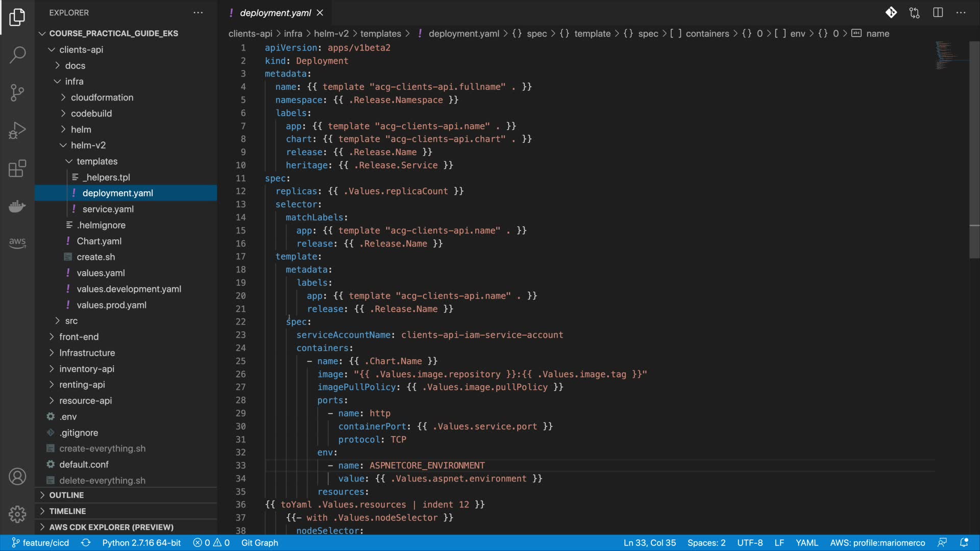
Task: Click the Split Editor Right icon
Action: [938, 13]
